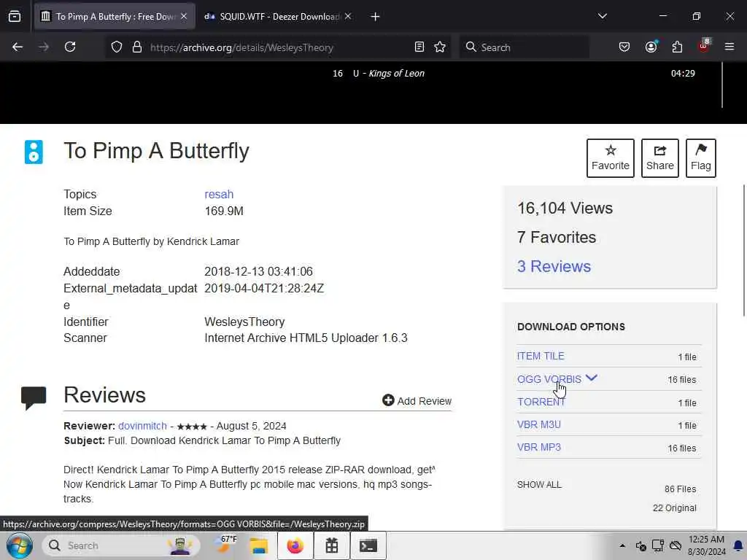Open the terminal app in taskbar
Viewport: 747px width, 560px height.
pos(368,545)
